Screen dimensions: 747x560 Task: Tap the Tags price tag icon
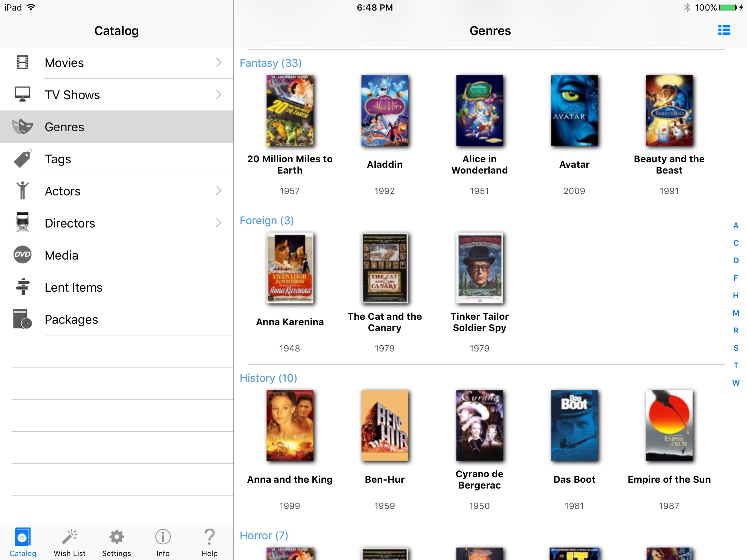(x=23, y=159)
